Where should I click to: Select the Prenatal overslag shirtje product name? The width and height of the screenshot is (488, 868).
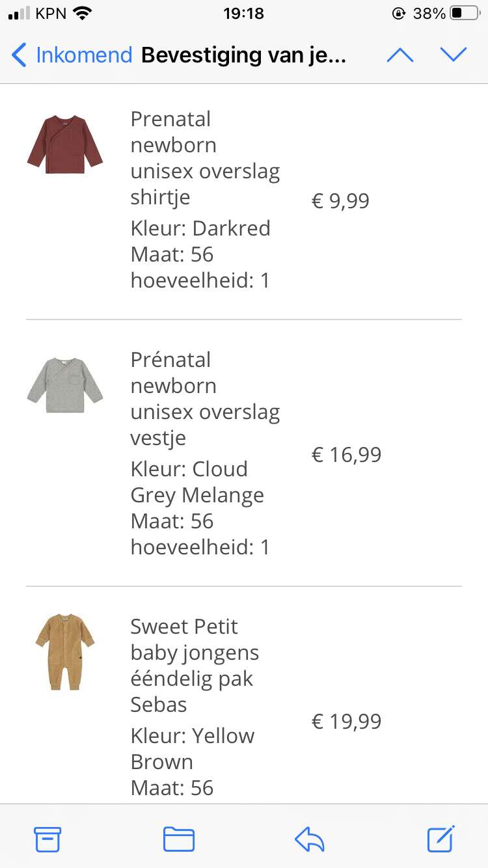(205, 158)
